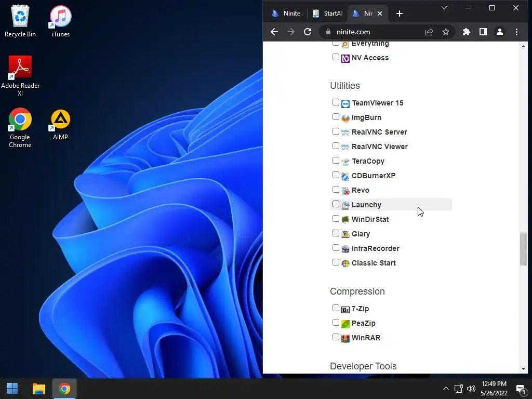Viewport: 532px width, 399px height.
Task: Open the Windows Start menu
Action: [12, 389]
